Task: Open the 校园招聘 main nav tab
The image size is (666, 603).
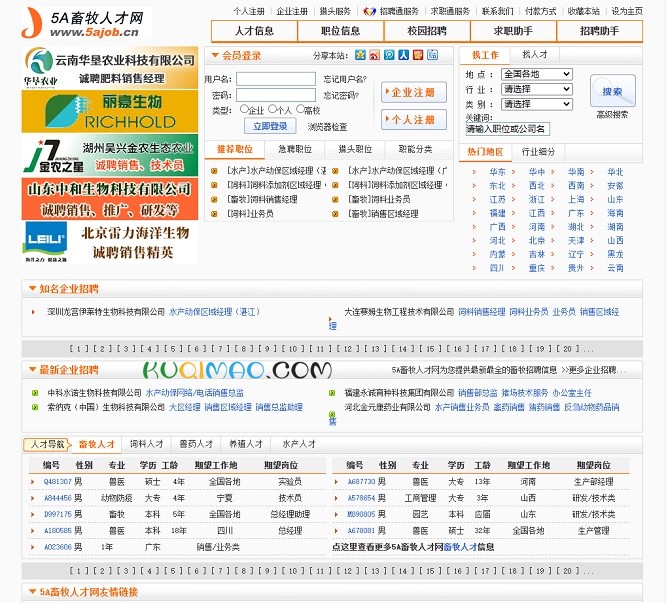Action: pyautogui.click(x=427, y=31)
